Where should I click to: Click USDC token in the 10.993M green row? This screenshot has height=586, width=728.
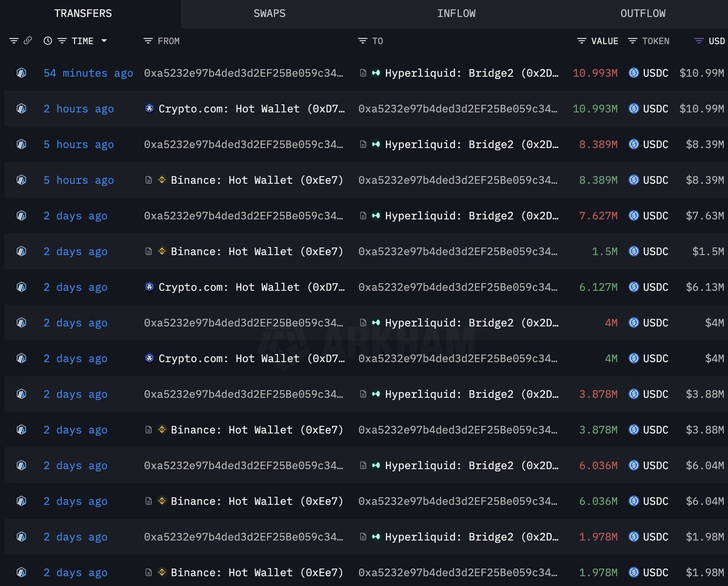pos(655,109)
